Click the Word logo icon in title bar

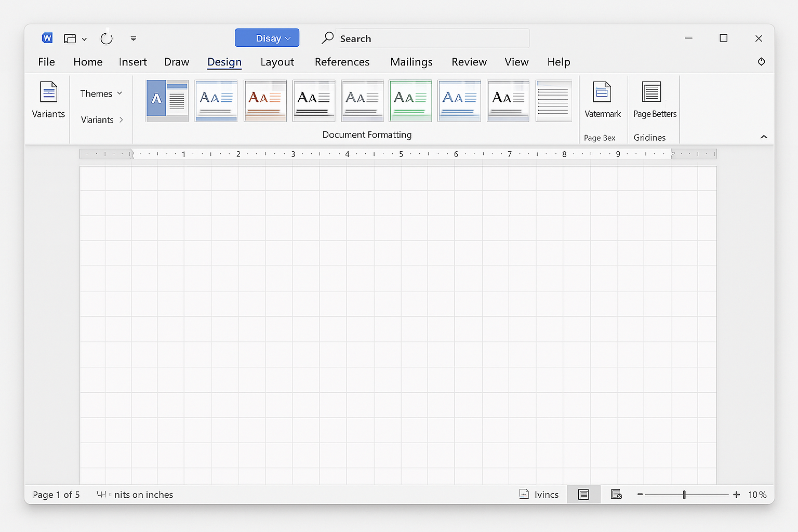pyautogui.click(x=47, y=38)
